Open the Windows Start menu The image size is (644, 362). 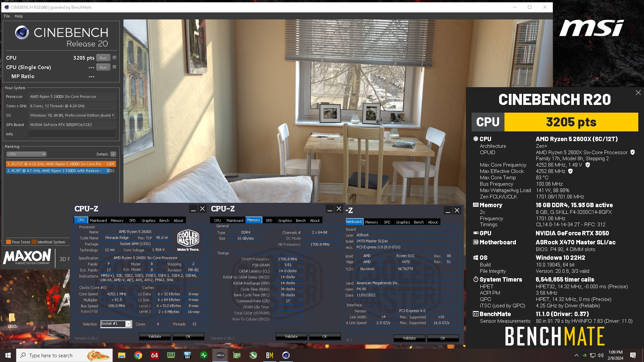coord(8,355)
